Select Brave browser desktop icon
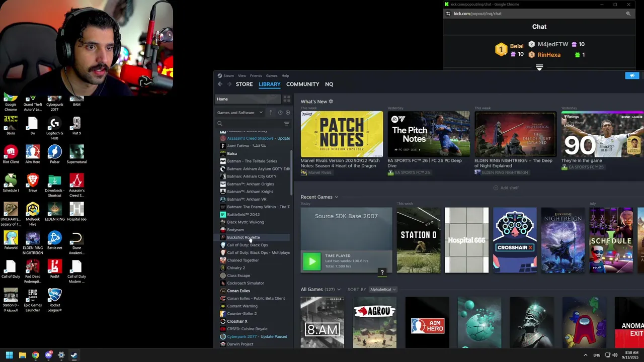 click(33, 184)
